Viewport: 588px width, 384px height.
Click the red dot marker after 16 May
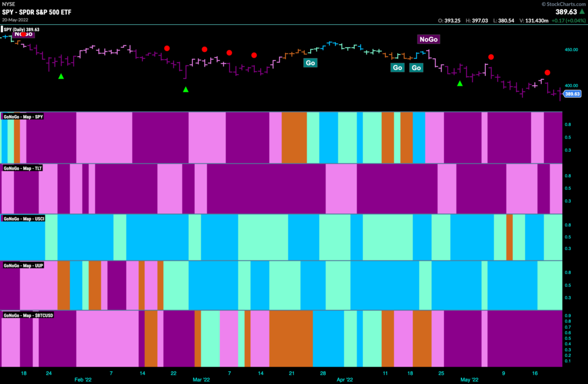tap(547, 72)
